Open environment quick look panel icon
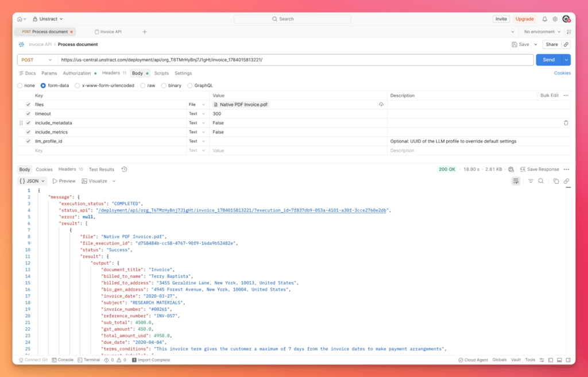 point(569,32)
